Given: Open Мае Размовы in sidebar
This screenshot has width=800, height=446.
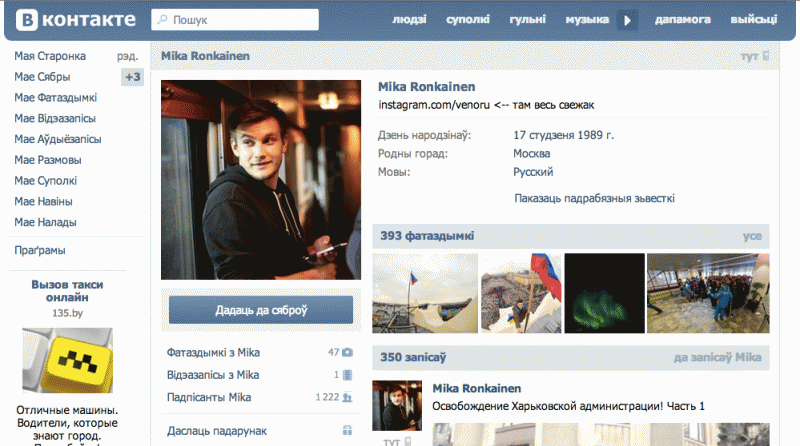Looking at the screenshot, I should coord(48,160).
